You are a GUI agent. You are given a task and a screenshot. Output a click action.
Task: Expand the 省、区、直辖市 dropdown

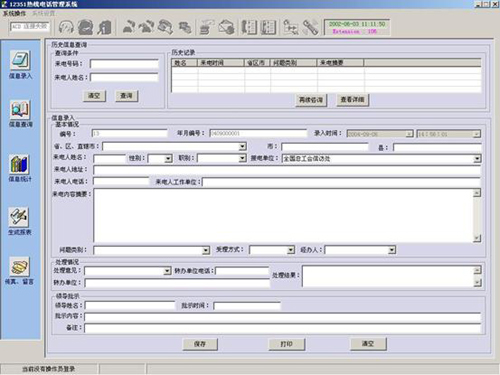tap(243, 146)
